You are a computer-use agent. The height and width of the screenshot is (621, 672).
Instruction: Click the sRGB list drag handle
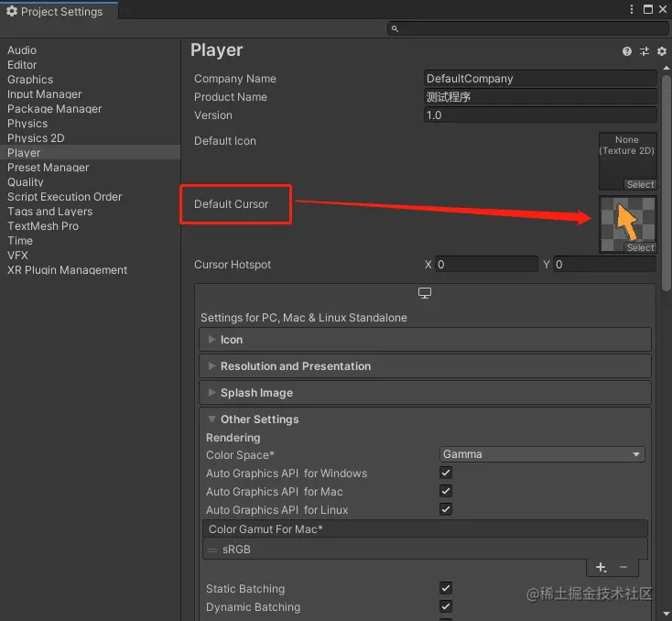click(212, 550)
